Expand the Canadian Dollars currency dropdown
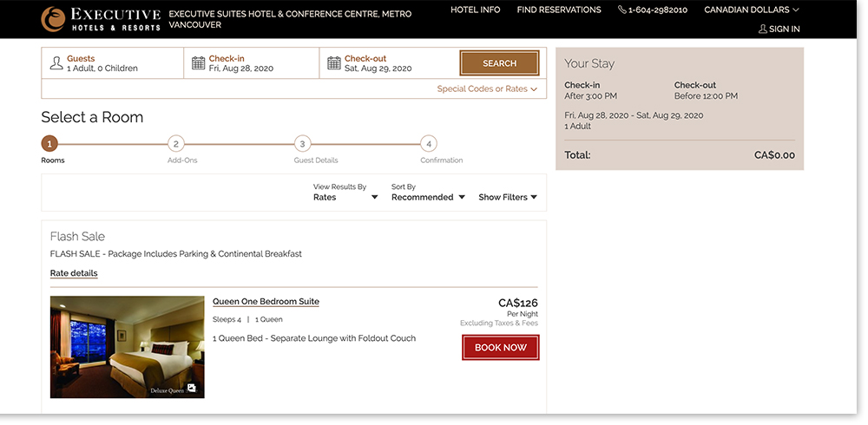The image size is (868, 425). point(752,10)
